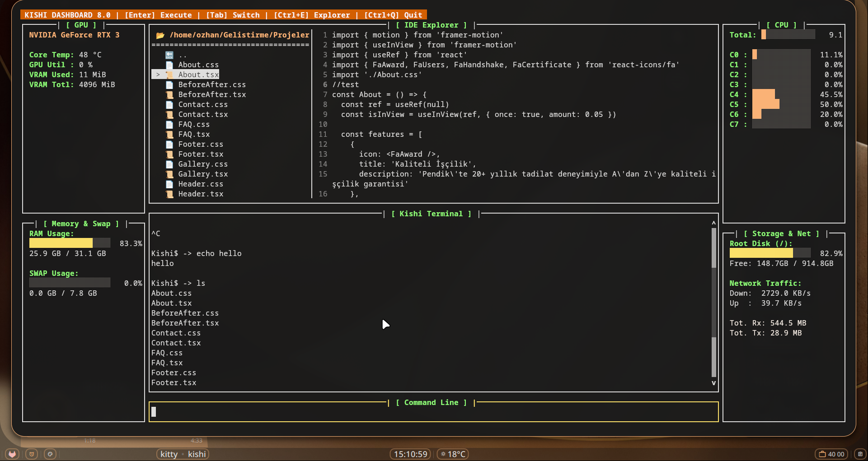Select BeforeAfter.tsx in the explorer list
The height and width of the screenshot is (461, 868).
(x=212, y=95)
